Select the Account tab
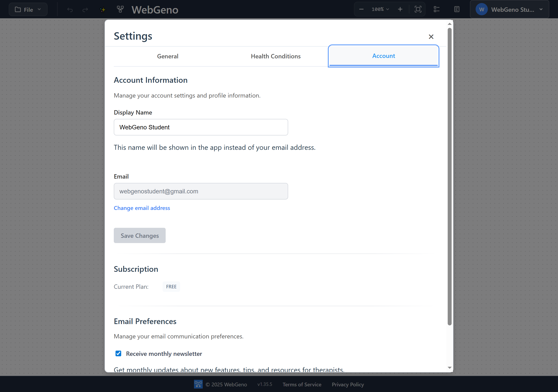Image resolution: width=558 pixels, height=392 pixels. (383, 56)
